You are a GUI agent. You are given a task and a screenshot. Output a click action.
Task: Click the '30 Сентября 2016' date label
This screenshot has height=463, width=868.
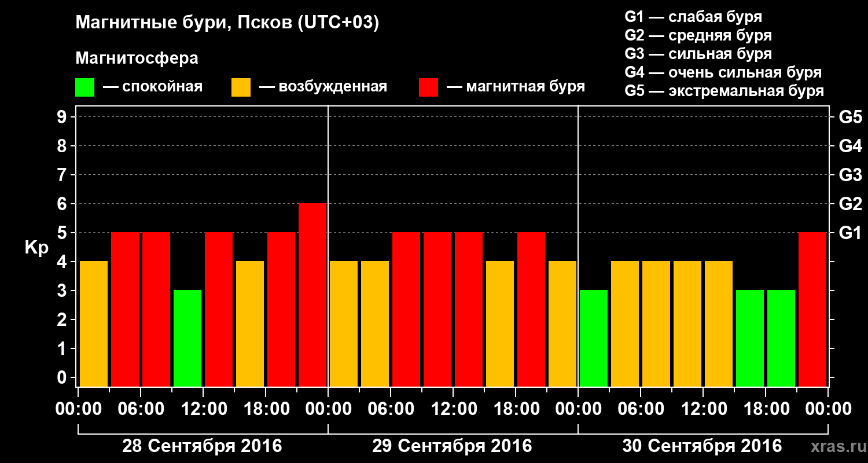[x=702, y=446]
